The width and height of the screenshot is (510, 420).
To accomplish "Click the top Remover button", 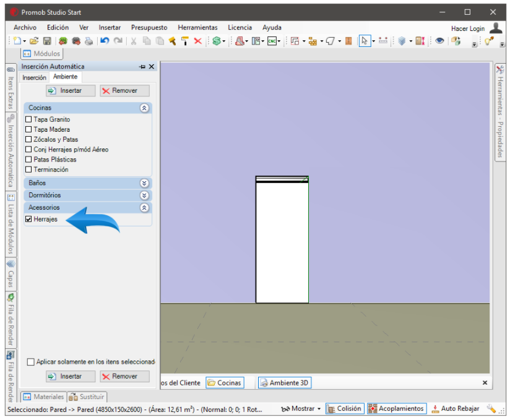I will click(125, 91).
